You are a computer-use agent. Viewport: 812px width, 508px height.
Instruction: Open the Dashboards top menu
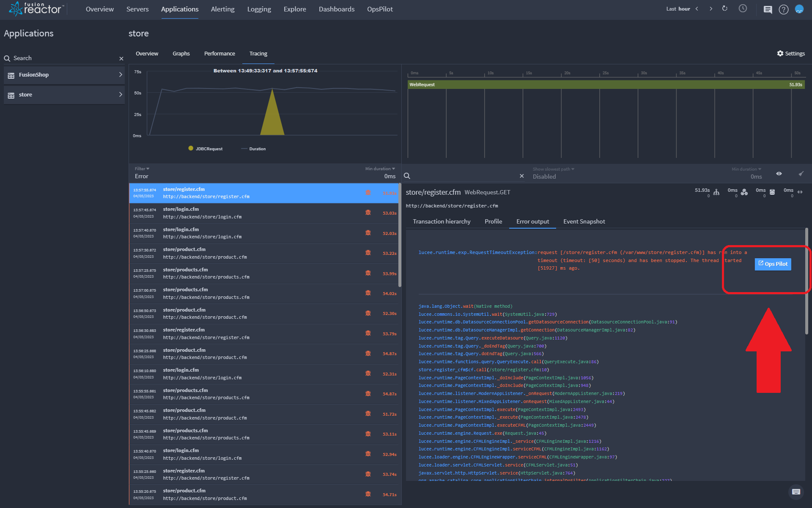[x=337, y=9]
